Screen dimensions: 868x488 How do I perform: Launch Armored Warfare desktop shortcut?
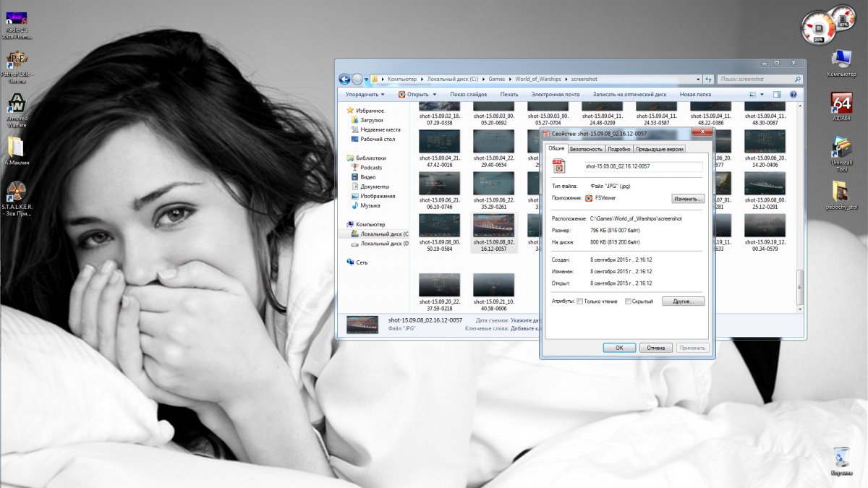tap(17, 103)
